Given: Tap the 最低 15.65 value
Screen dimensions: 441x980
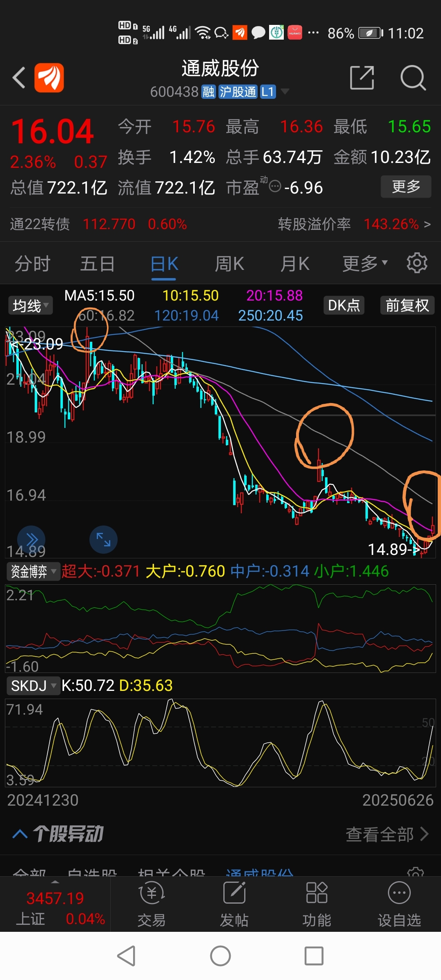Looking at the screenshot, I should pos(382,127).
